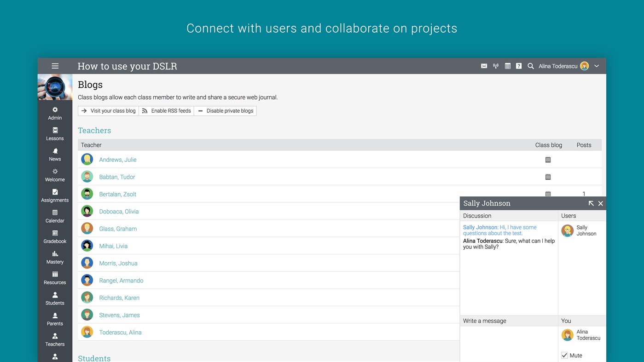The image size is (644, 362).
Task: Open Julie Andrews' class blog icon
Action: click(548, 160)
